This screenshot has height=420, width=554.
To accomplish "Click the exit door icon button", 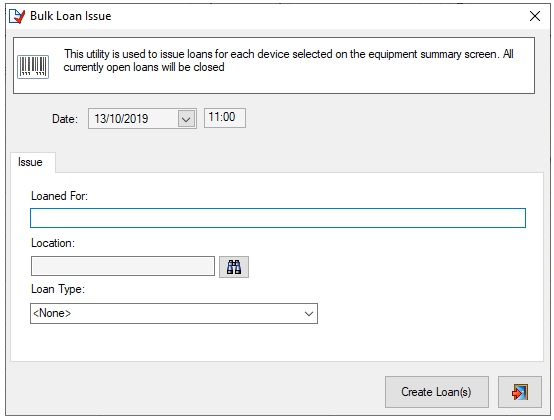I will pyautogui.click(x=520, y=392).
